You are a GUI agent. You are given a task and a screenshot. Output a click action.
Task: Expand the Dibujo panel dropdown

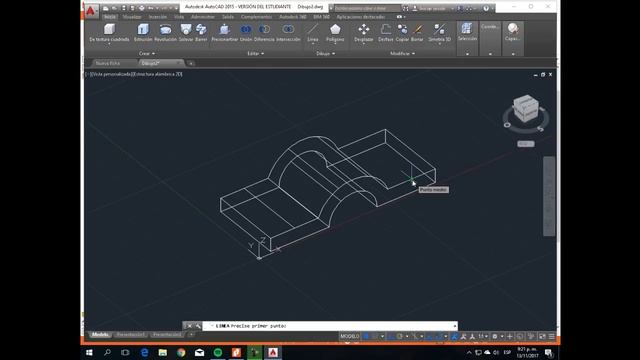[x=325, y=53]
